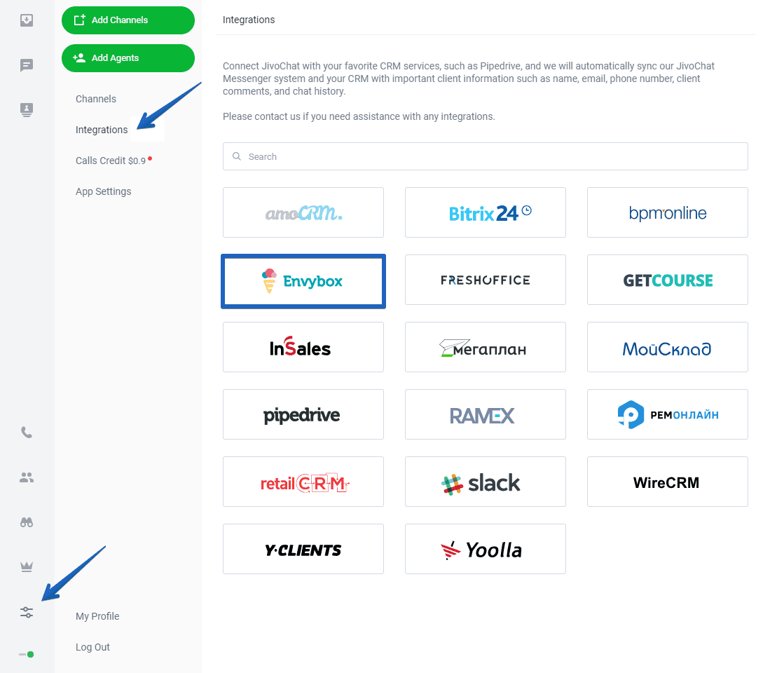The height and width of the screenshot is (673, 784).
Task: Open the binoculars sidebar icon
Action: 27,522
